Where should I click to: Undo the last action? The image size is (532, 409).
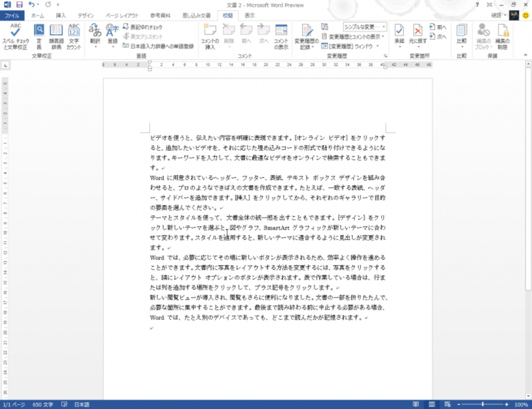pyautogui.click(x=31, y=5)
